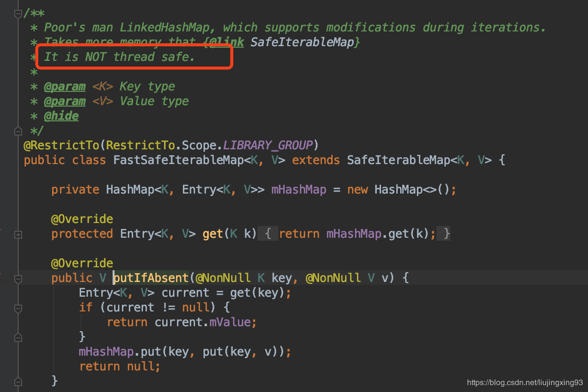Image resolution: width=588 pixels, height=392 pixels.
Task: Click the putIfAbsent closing brace fold marker
Action: [x=18, y=382]
